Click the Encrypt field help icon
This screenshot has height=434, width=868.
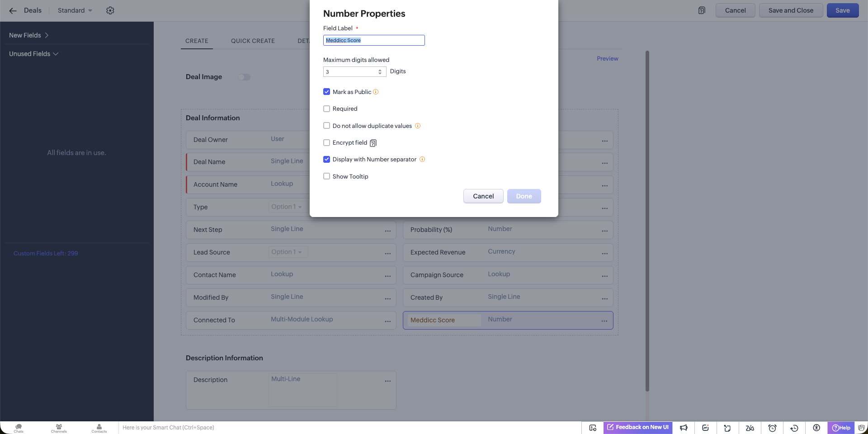pos(373,143)
